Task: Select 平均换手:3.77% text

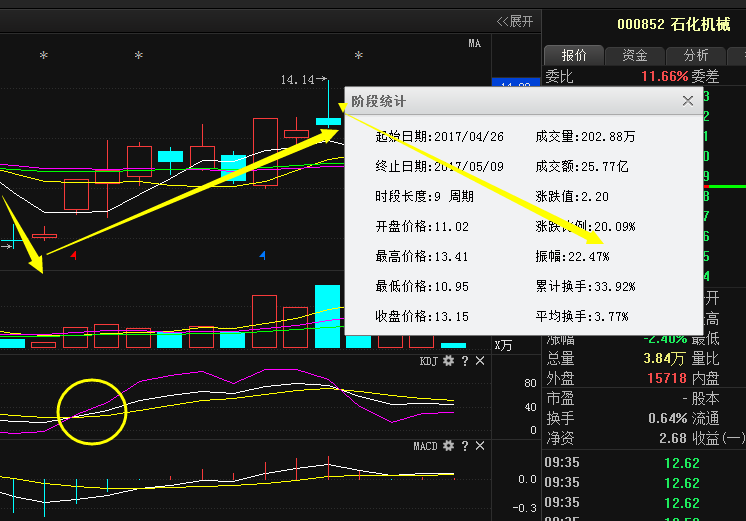Action: [x=582, y=317]
